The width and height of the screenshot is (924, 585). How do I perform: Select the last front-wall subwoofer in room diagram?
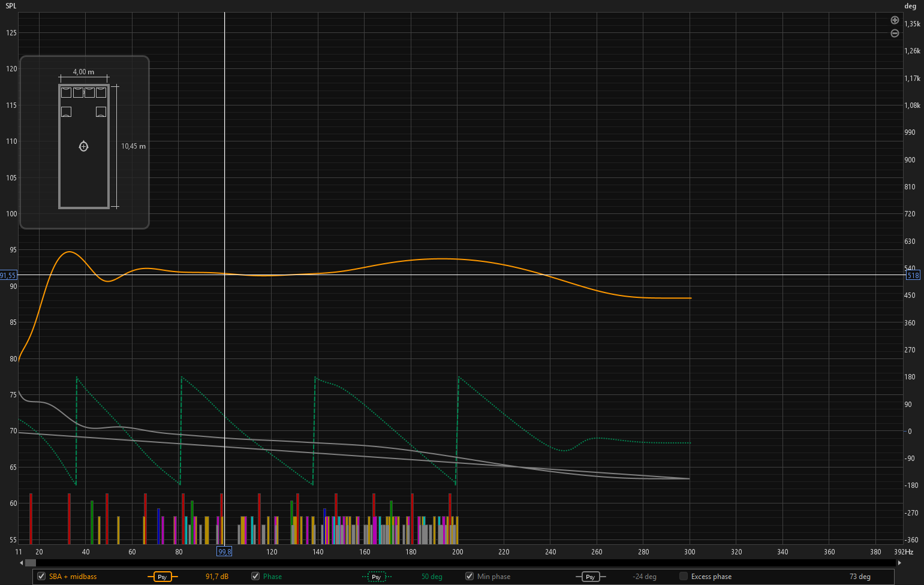pyautogui.click(x=101, y=92)
